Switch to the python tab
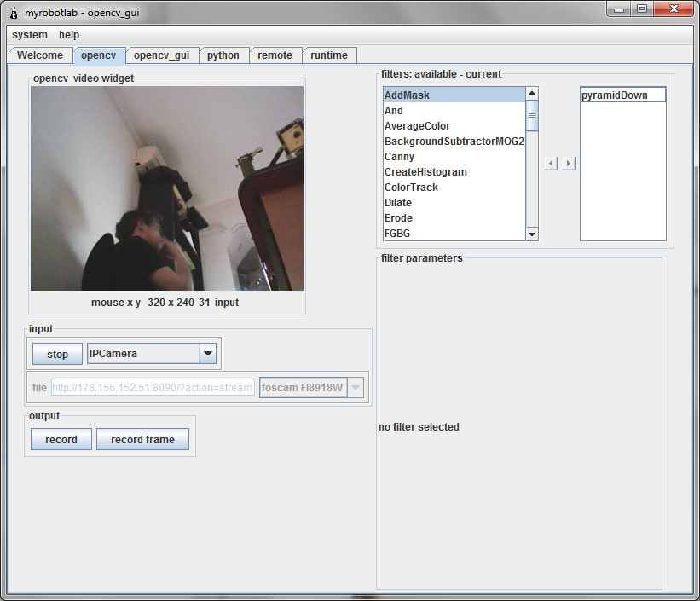This screenshot has height=601, width=700. (223, 55)
